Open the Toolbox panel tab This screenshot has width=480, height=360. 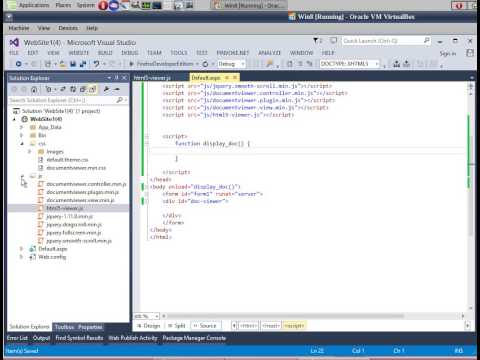tap(65, 327)
